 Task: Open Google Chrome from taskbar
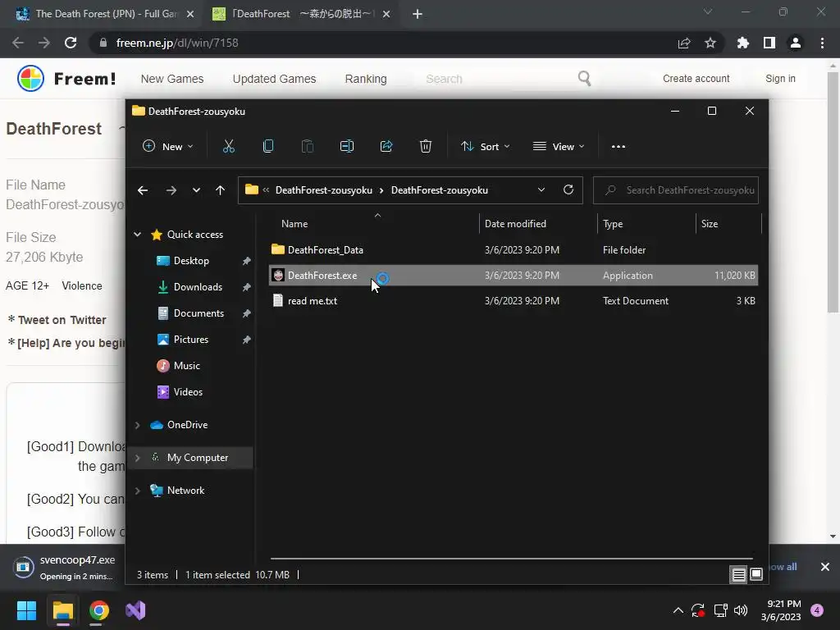point(99,610)
